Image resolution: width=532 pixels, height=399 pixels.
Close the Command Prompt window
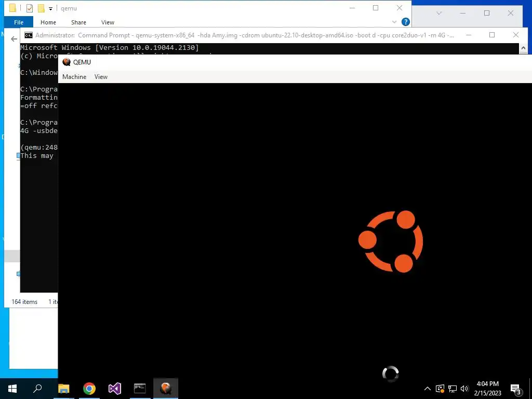[516, 35]
